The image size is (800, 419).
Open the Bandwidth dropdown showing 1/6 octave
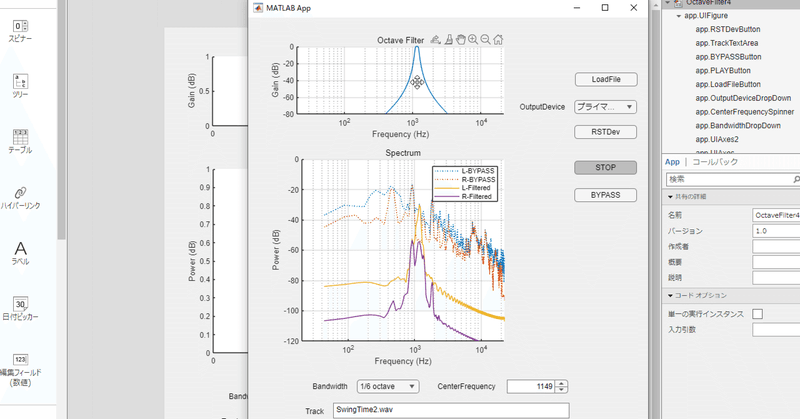point(388,386)
